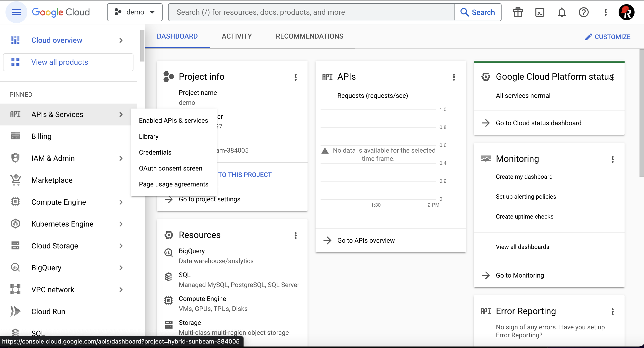Image resolution: width=644 pixels, height=348 pixels.
Task: Switch to the Recommendations tab
Action: [x=310, y=37]
